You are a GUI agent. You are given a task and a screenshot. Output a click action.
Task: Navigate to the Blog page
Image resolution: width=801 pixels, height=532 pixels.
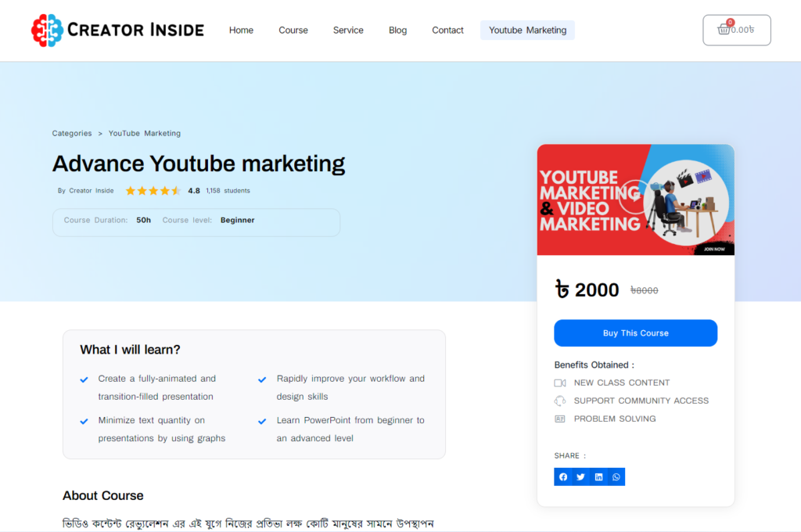[x=397, y=31]
